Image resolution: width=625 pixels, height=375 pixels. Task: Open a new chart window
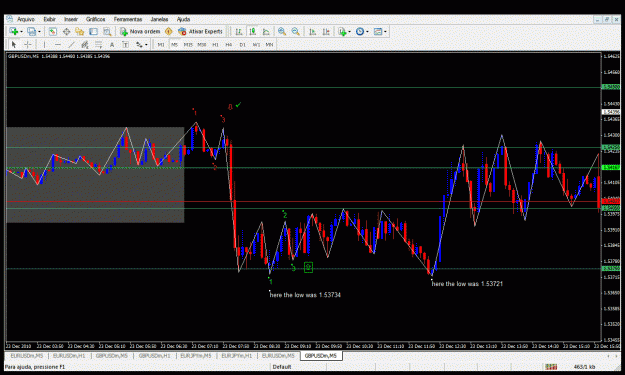pos(14,31)
